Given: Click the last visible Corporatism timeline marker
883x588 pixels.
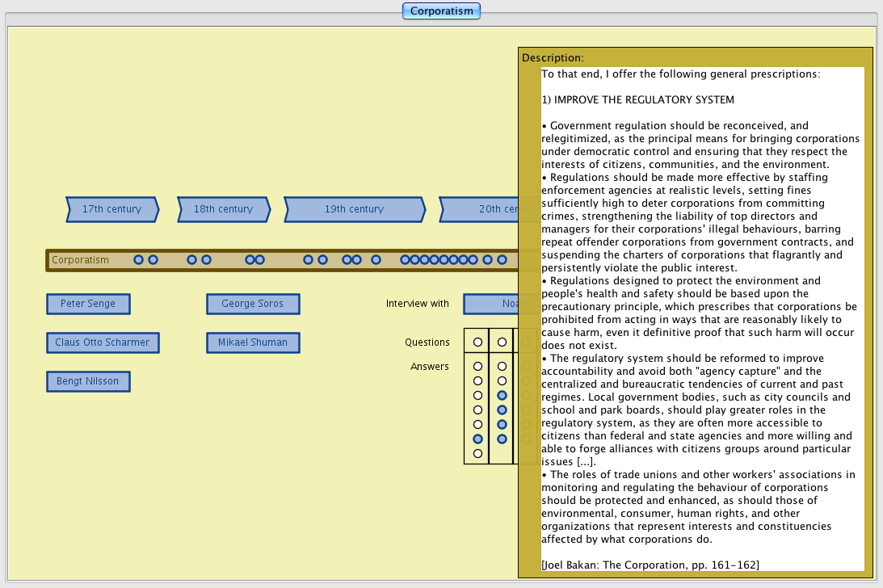Looking at the screenshot, I should click(502, 260).
